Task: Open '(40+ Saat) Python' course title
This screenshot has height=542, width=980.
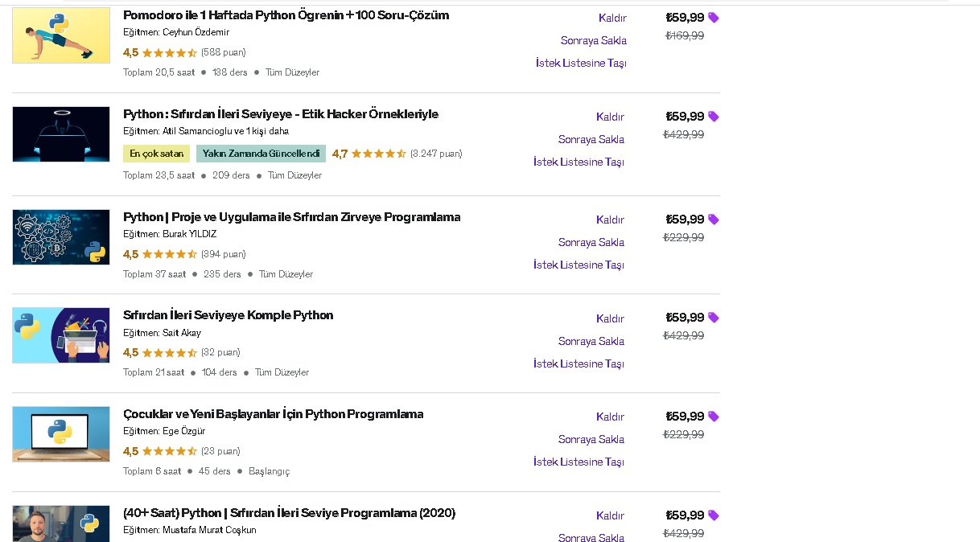Action: (x=289, y=513)
